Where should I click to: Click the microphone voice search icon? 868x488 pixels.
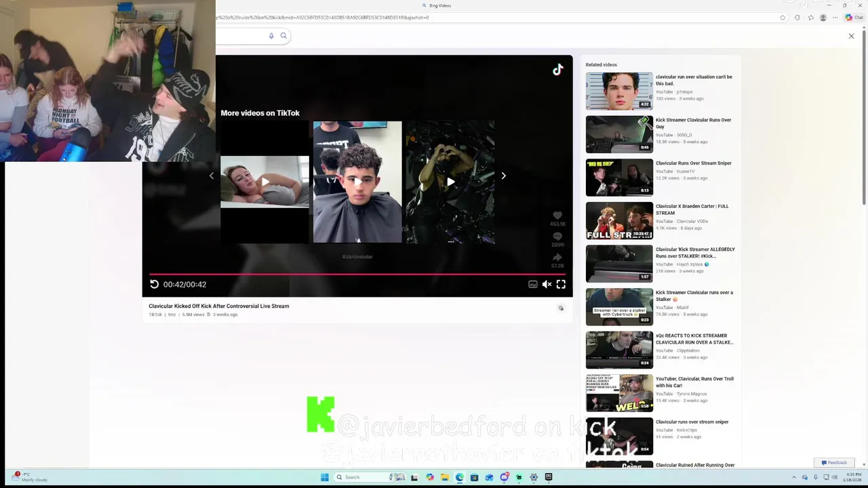(271, 36)
